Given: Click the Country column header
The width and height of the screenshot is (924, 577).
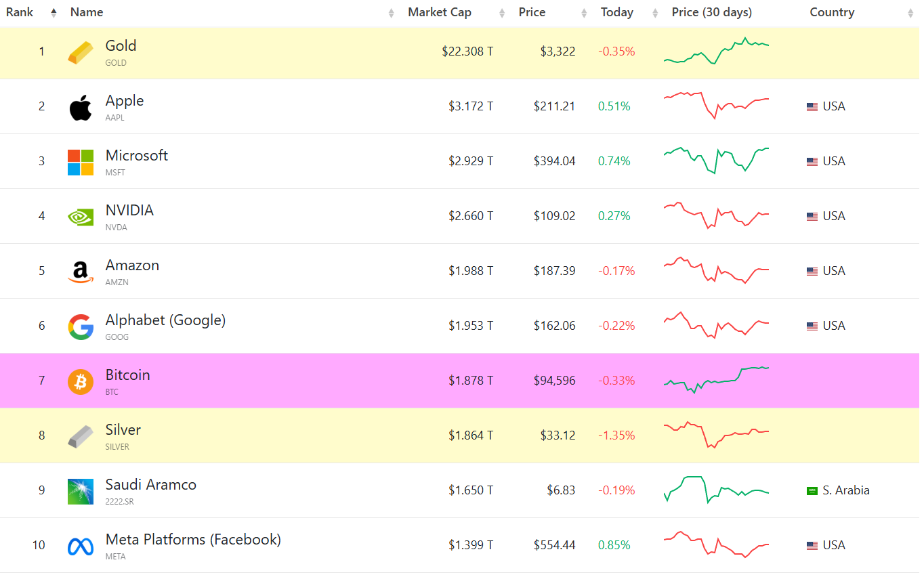Looking at the screenshot, I should (x=831, y=12).
